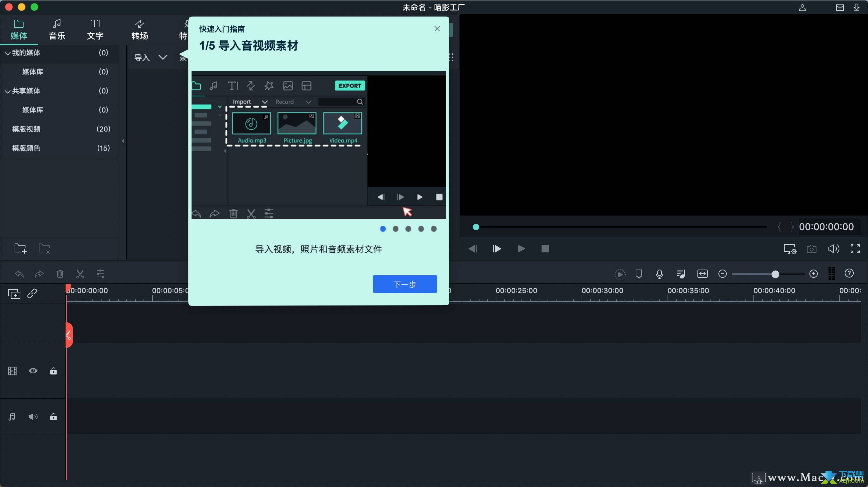Open the help question mark icon
868x487 pixels.
click(x=849, y=273)
